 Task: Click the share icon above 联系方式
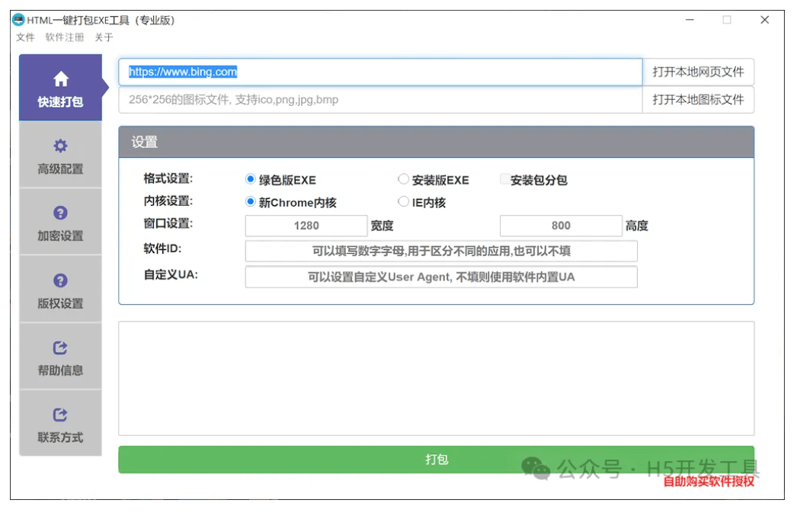tap(60, 415)
